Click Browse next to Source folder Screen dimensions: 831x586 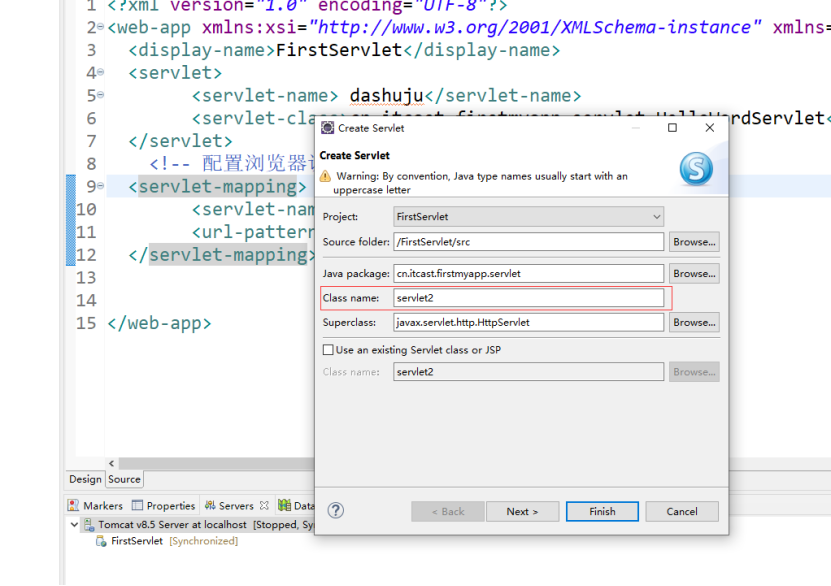tap(694, 242)
